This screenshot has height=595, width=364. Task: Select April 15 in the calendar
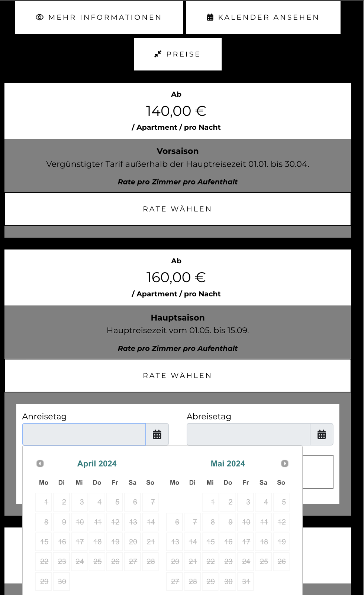click(x=44, y=542)
